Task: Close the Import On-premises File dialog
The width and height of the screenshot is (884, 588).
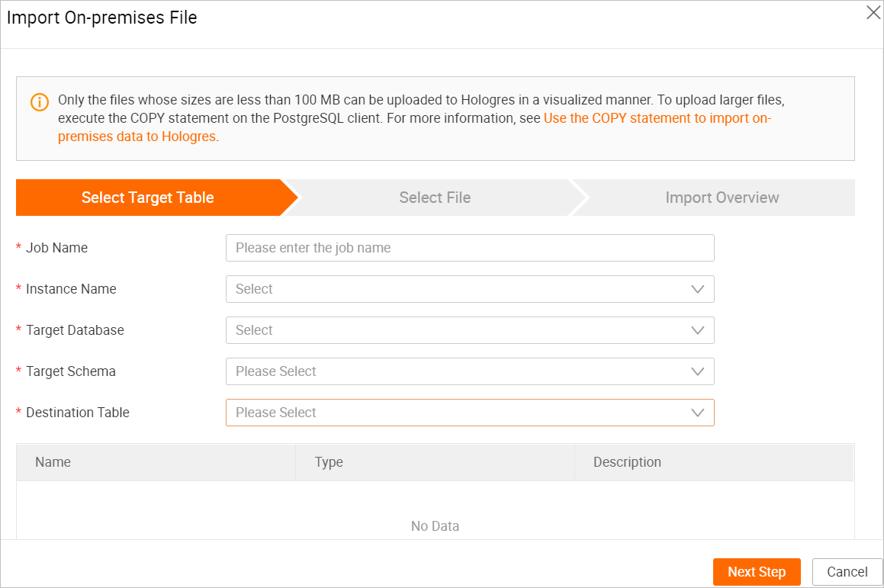Action: [x=873, y=13]
